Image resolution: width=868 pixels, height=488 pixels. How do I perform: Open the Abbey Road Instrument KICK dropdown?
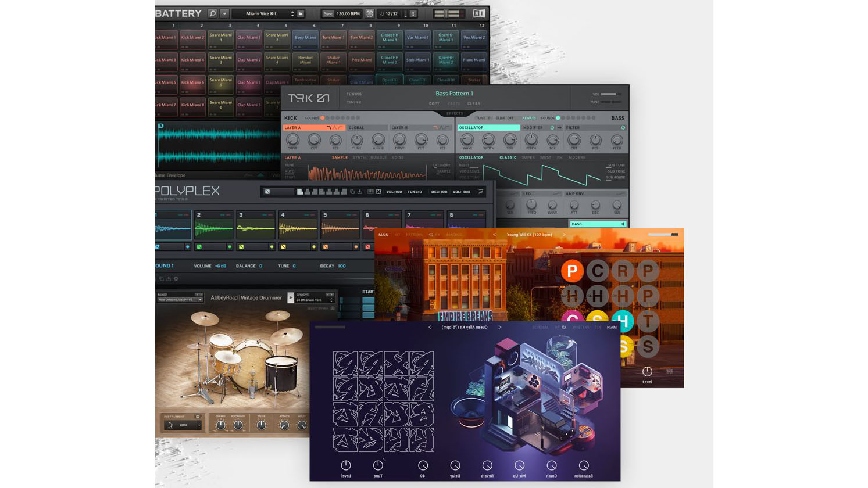183,425
